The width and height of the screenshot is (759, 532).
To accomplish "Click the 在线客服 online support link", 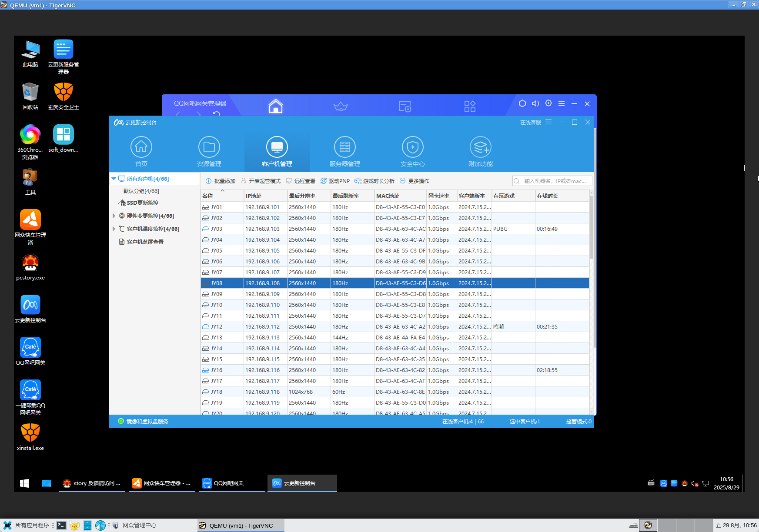I will [530, 123].
